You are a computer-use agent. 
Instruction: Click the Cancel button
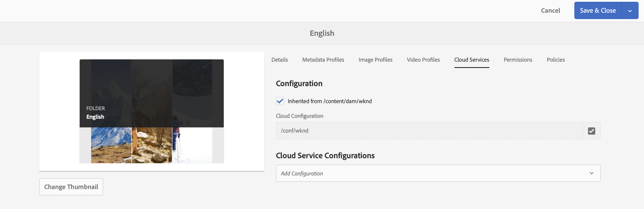pos(550,11)
